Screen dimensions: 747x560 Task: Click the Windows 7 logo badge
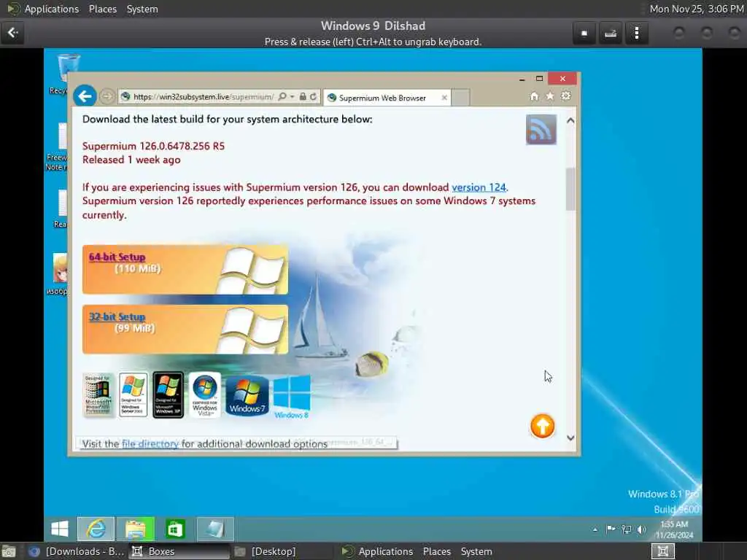[x=247, y=395]
